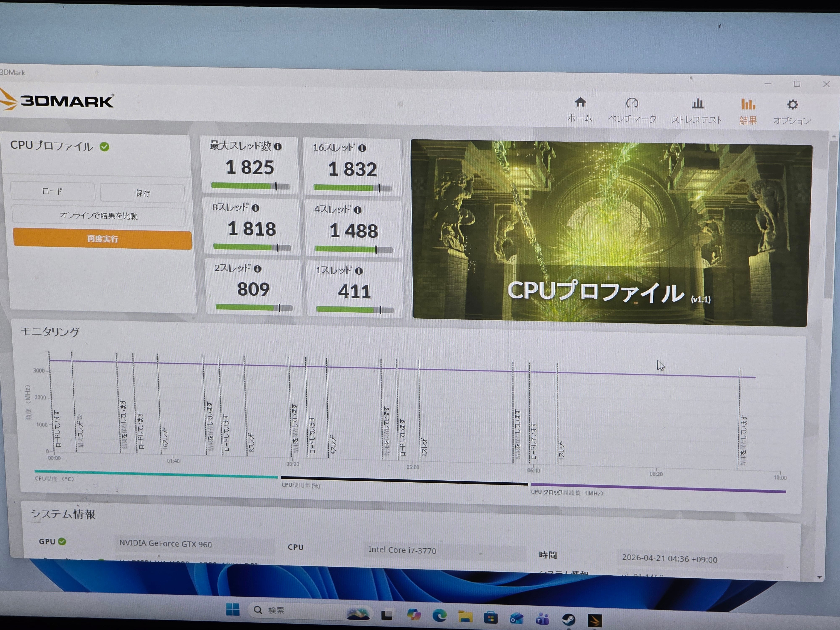The image size is (840, 630).
Task: Click info icon next to 8スレッド
Action: click(256, 208)
